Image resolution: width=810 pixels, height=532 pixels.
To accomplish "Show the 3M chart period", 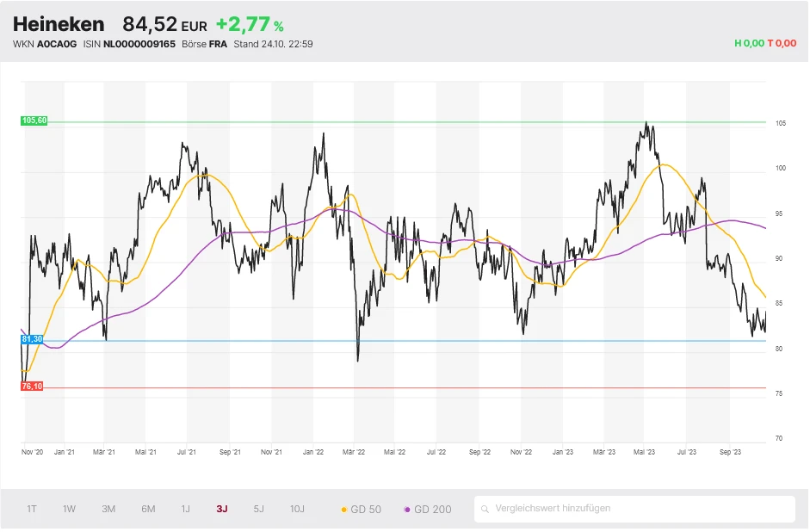I will pos(108,509).
